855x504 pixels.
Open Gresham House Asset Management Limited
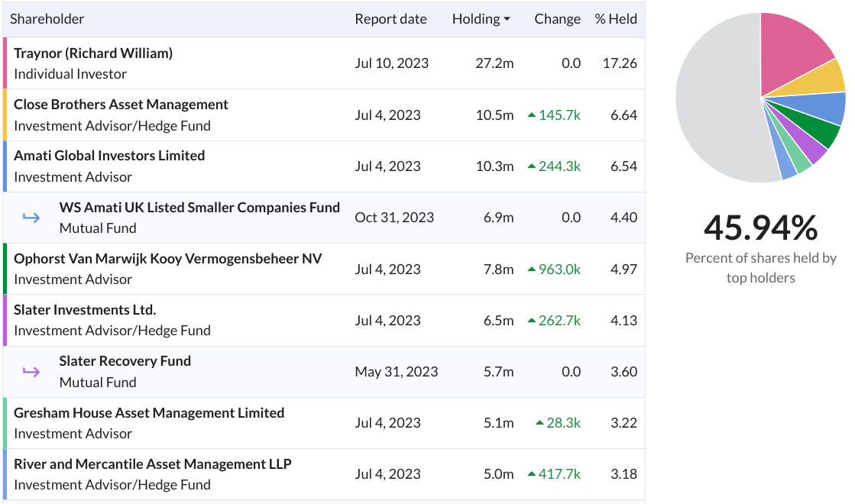tap(149, 413)
